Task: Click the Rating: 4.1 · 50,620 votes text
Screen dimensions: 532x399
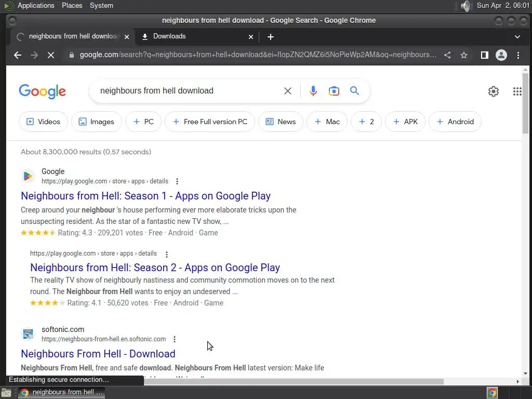Action: [108, 303]
